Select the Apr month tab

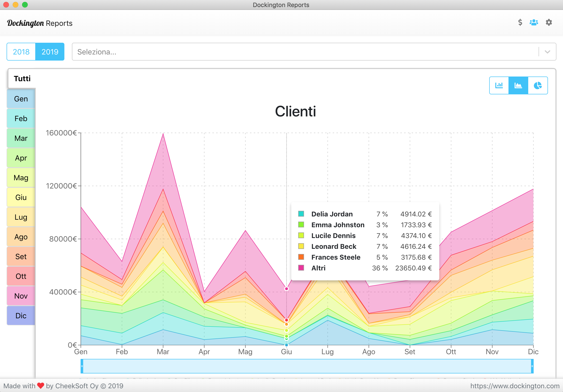[x=21, y=158]
